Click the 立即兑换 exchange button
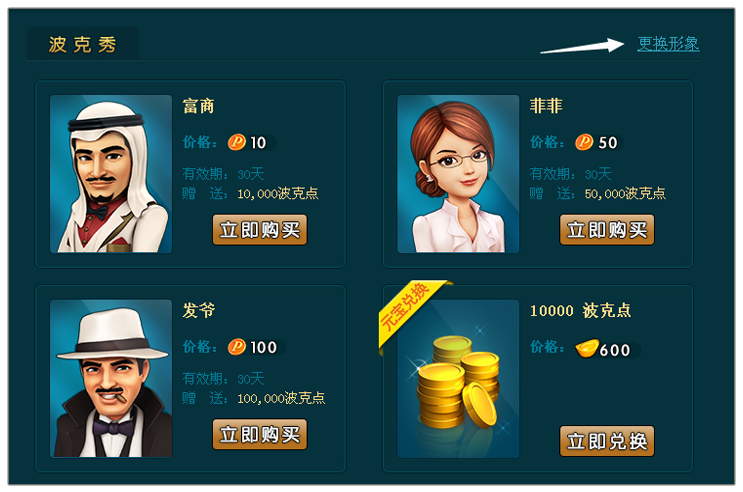Image resolution: width=743 pixels, height=492 pixels. click(x=607, y=441)
